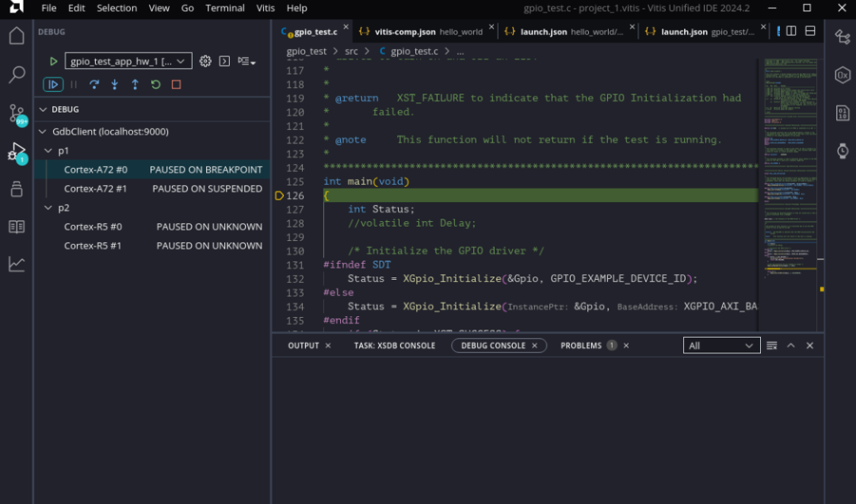Click the green Start Debugging play icon
The height and width of the screenshot is (504, 856).
(53, 61)
